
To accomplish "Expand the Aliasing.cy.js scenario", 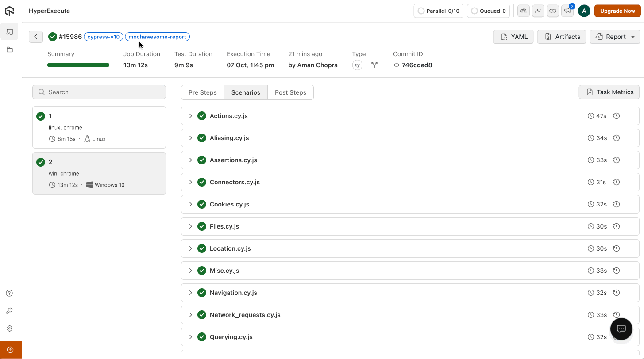I will coord(191,138).
